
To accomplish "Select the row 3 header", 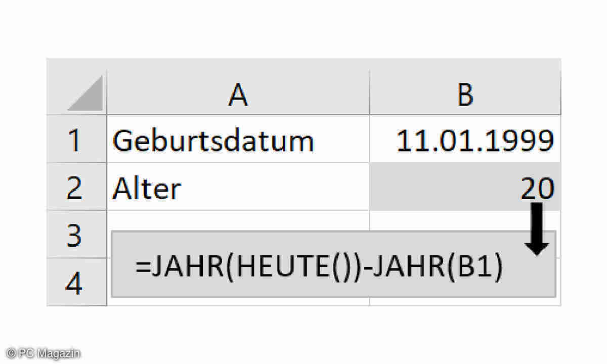I will tap(74, 234).
